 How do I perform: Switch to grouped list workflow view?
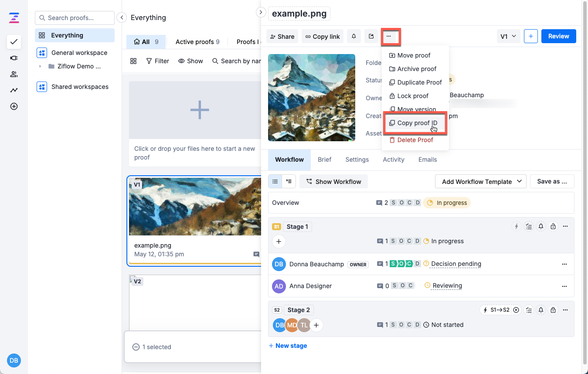[x=289, y=181]
